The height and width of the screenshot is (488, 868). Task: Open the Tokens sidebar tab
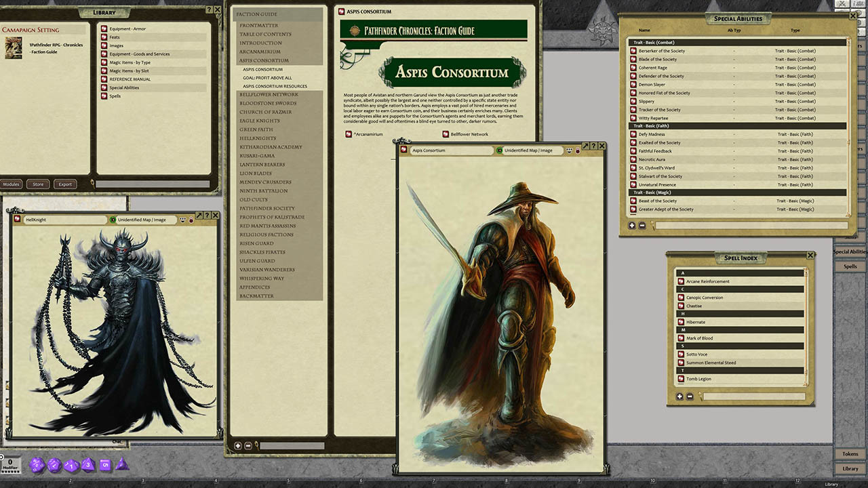coord(850,453)
